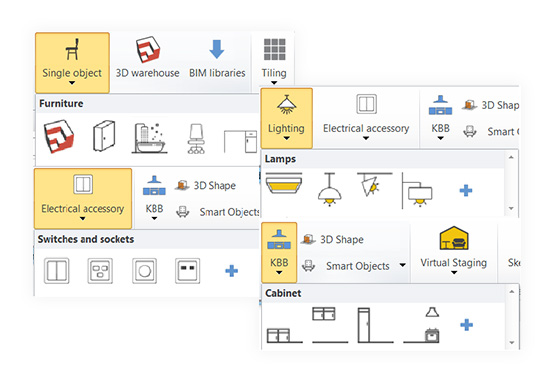Choose the tall cabinet icon

click(x=375, y=325)
